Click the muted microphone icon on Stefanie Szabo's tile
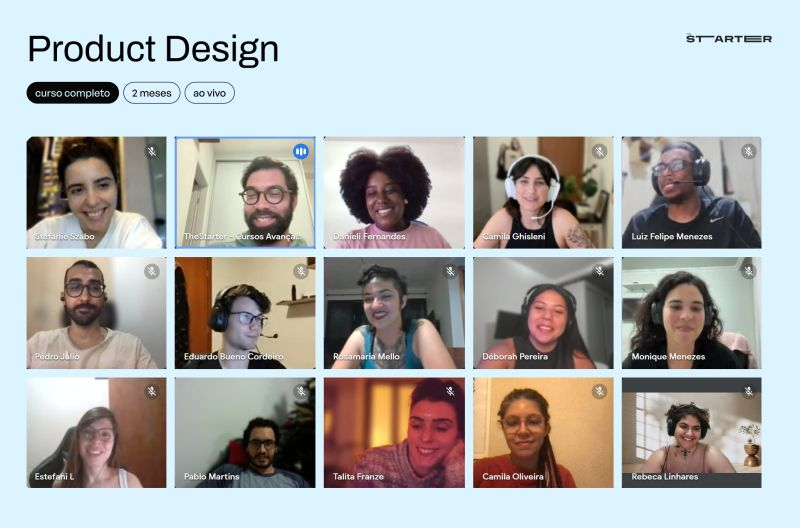800x528 pixels. coord(152,152)
